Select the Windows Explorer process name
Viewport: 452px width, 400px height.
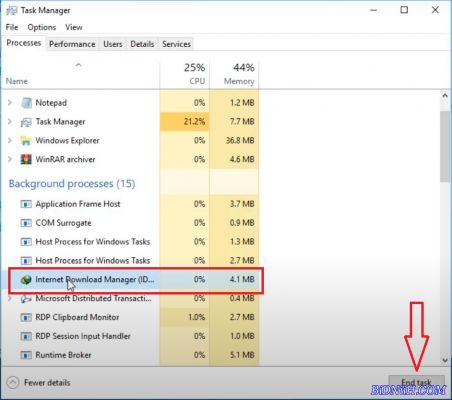click(x=67, y=141)
